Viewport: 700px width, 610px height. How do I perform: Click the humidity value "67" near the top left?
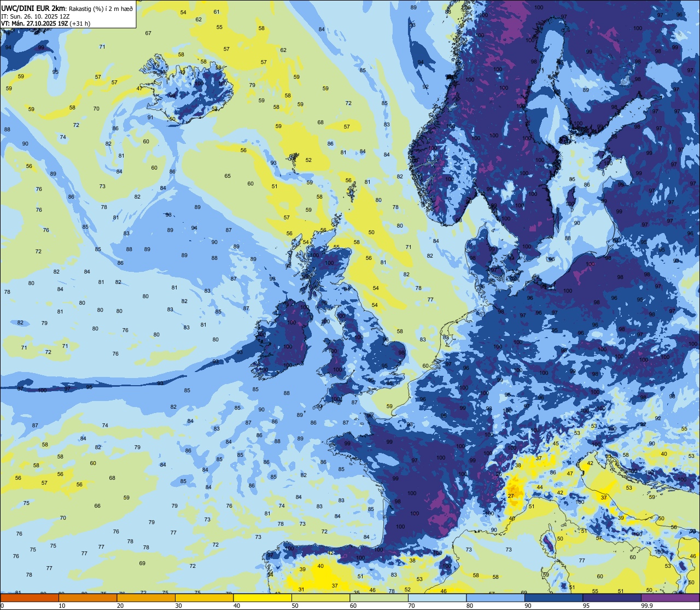tap(148, 33)
